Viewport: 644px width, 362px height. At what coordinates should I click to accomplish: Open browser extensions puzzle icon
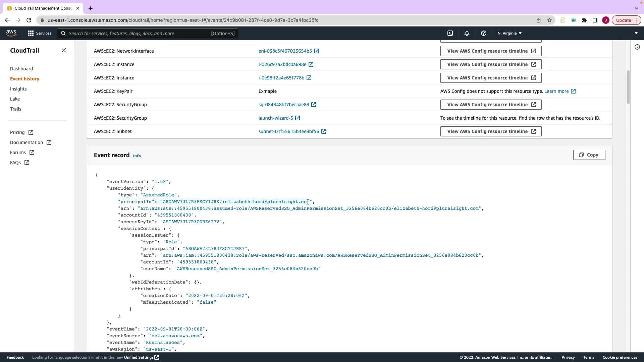(584, 20)
